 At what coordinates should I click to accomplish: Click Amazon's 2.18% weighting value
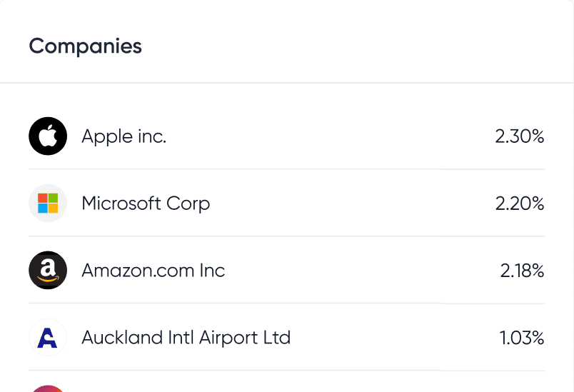[522, 271]
